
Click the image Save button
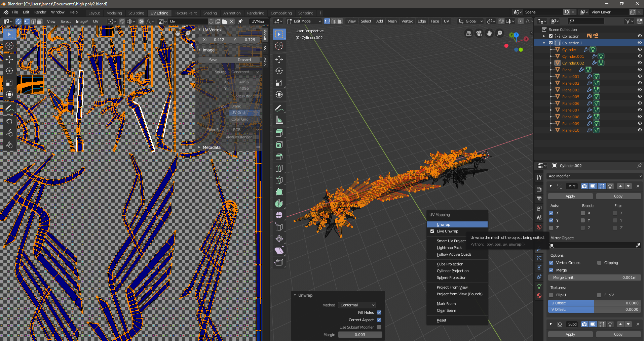[x=213, y=60]
